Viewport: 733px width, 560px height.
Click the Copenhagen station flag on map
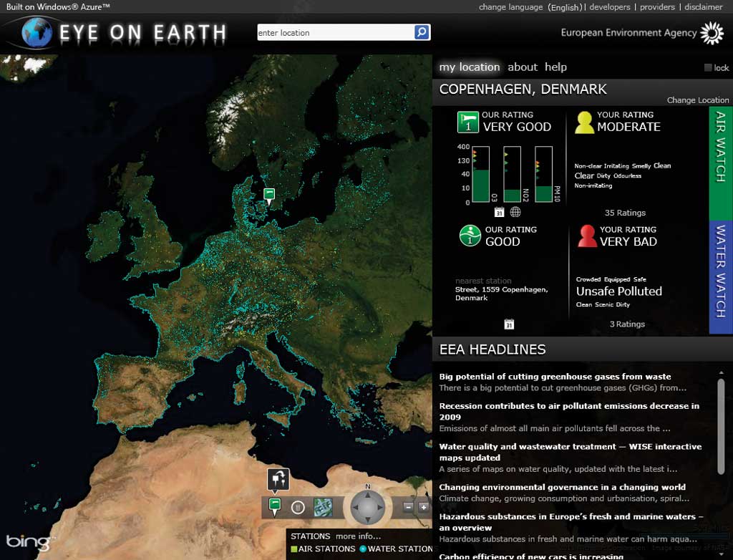click(269, 196)
